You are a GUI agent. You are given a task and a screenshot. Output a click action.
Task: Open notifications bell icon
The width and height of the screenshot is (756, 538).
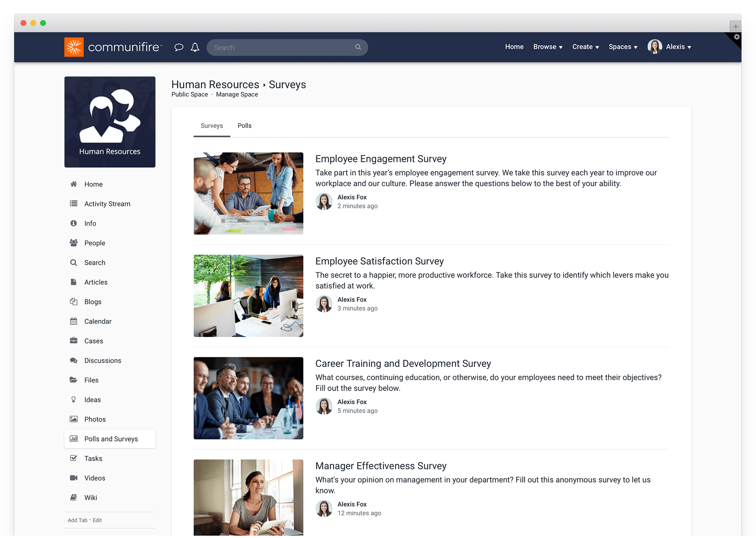[x=195, y=47]
